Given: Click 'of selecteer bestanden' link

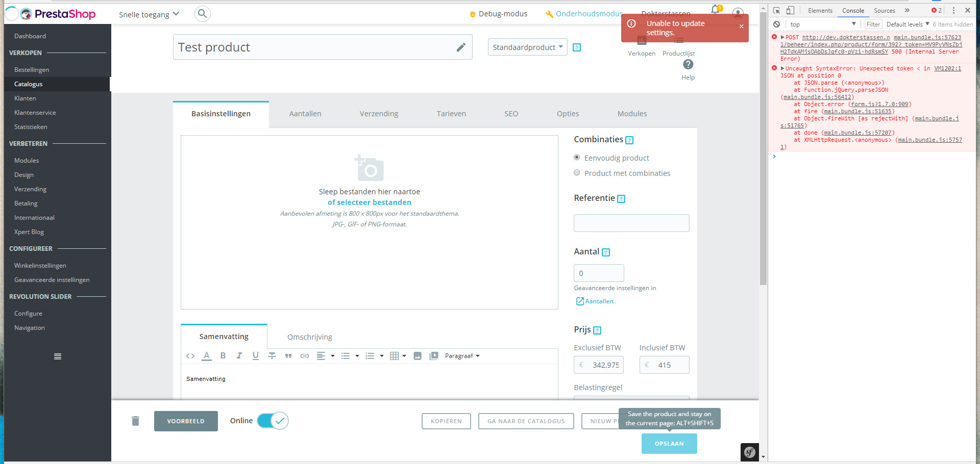Looking at the screenshot, I should click(369, 202).
